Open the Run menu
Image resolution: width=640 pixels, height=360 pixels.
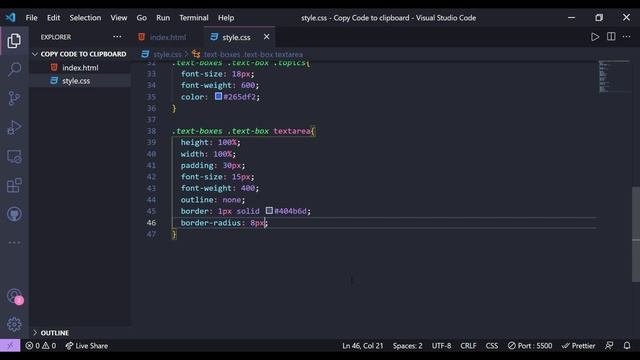[x=163, y=18]
